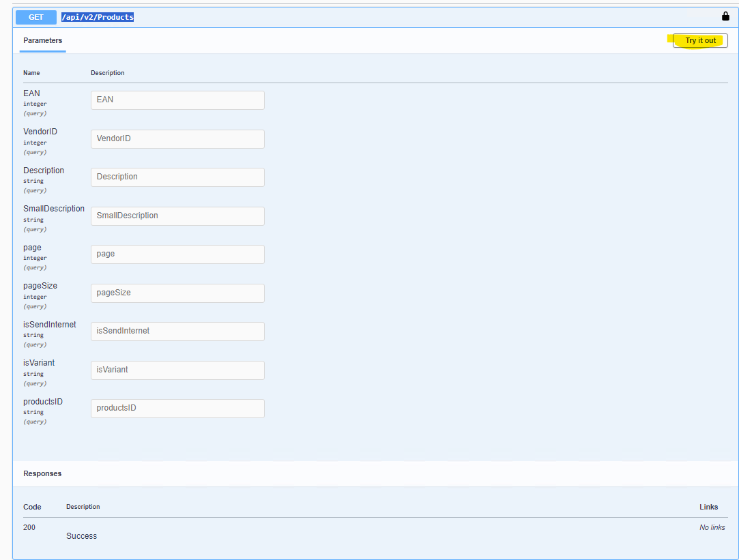This screenshot has height=560, width=739.
Task: Select the Parameters tab
Action: point(42,41)
